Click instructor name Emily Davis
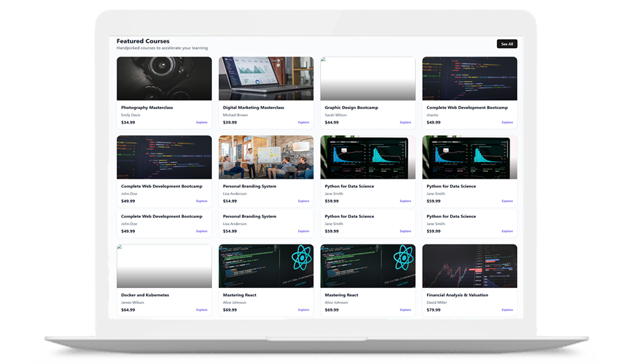The height and width of the screenshot is (364, 643). (131, 115)
